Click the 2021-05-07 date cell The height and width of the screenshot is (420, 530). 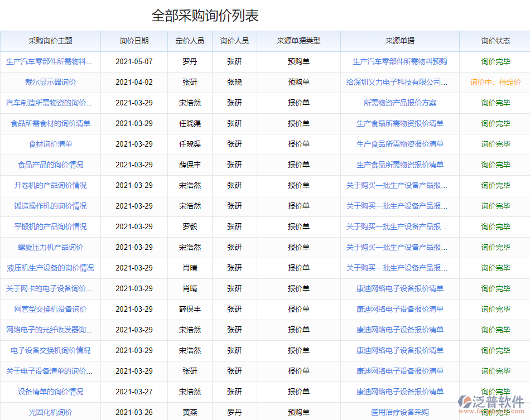[134, 61]
